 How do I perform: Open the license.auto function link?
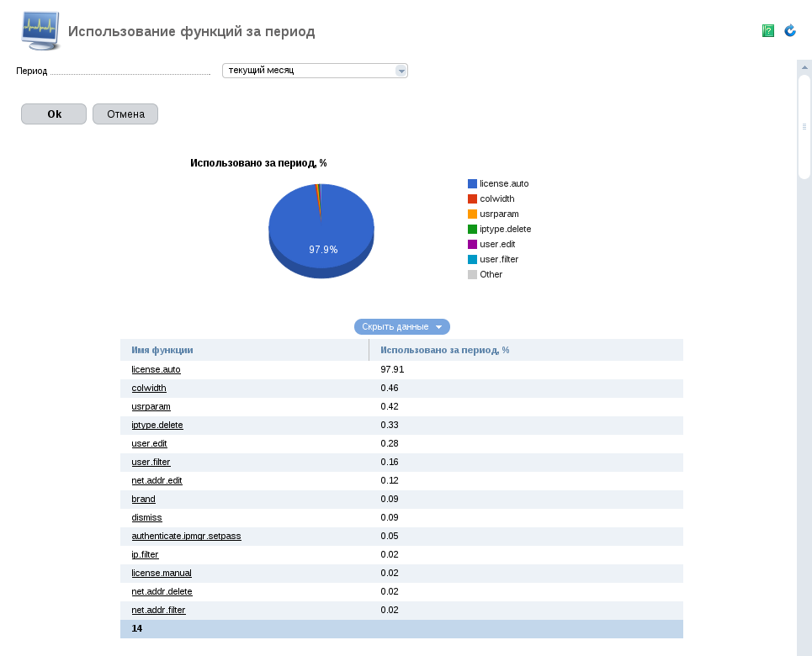coord(156,370)
